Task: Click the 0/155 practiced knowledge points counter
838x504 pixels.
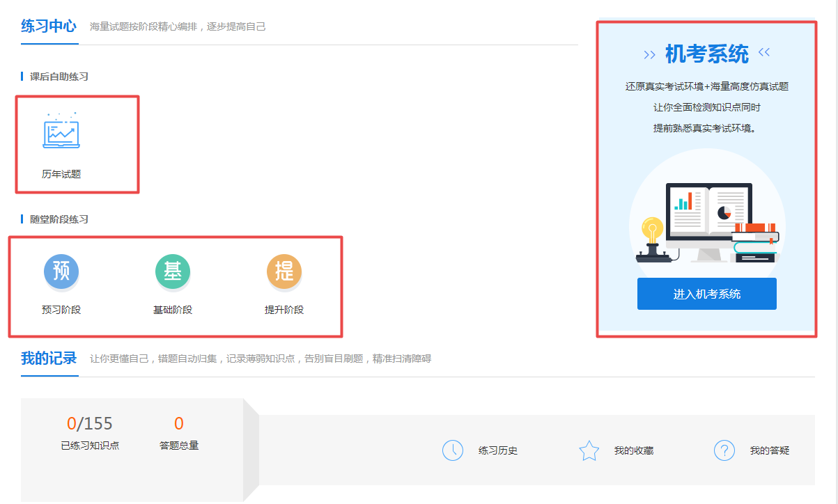Action: [x=89, y=423]
